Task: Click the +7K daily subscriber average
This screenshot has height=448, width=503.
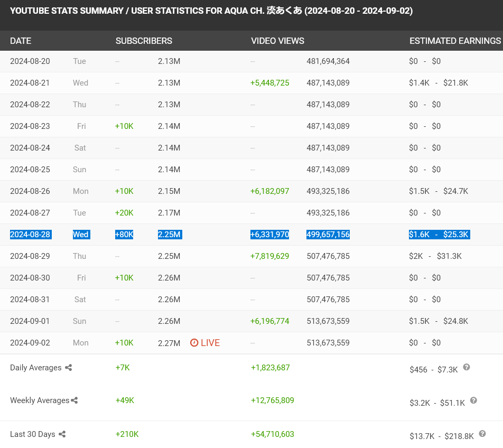Action: click(x=123, y=368)
